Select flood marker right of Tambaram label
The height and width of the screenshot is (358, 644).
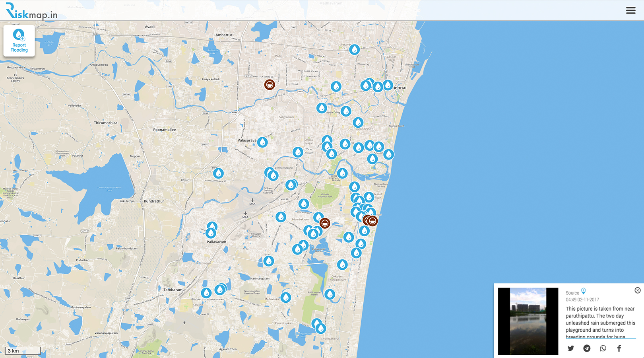pyautogui.click(x=206, y=293)
